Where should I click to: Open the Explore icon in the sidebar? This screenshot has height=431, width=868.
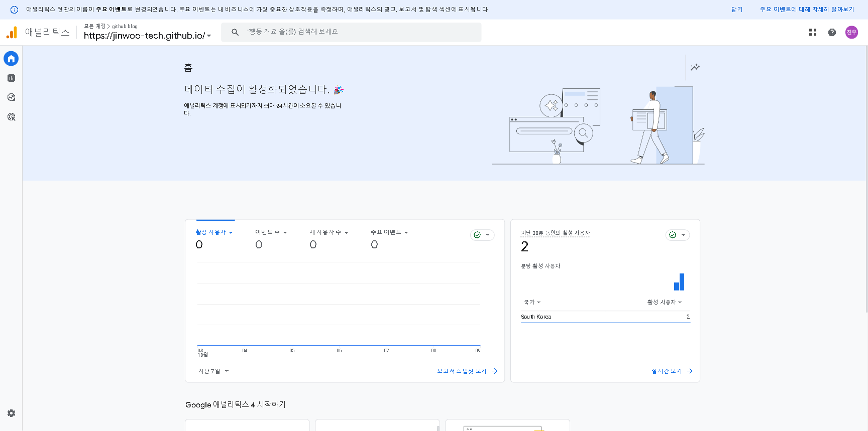tap(11, 97)
